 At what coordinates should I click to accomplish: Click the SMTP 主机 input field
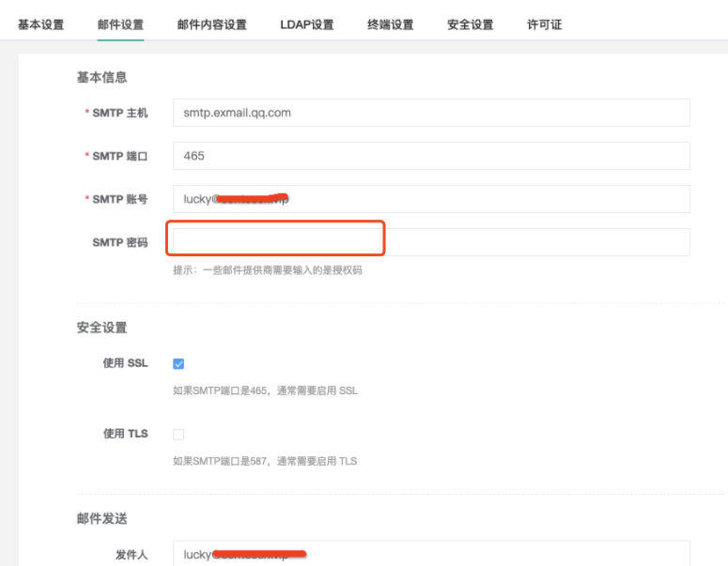pos(431,113)
